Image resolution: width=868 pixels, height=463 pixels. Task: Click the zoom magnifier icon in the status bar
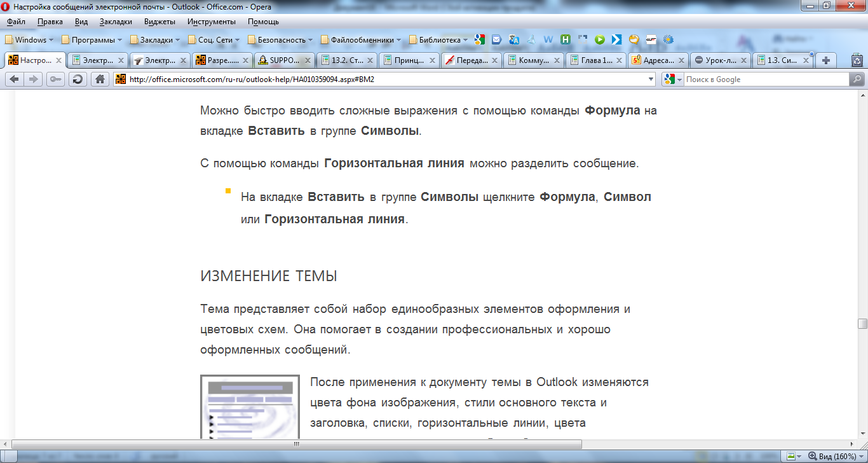(813, 457)
